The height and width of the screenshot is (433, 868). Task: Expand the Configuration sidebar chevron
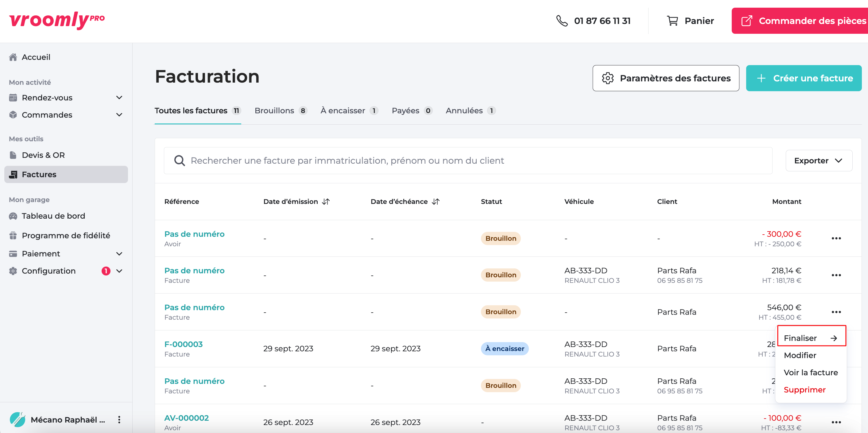click(x=119, y=271)
